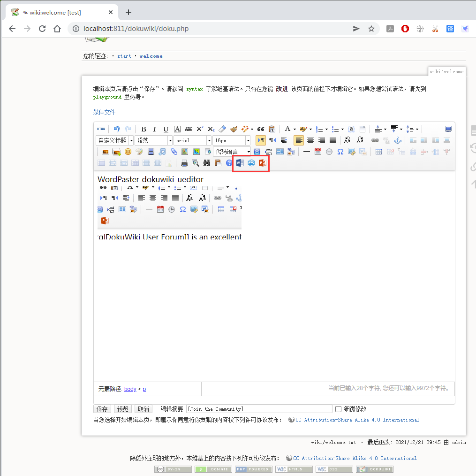The width and height of the screenshot is (476, 476).
Task: Toggle fullscreen editor mode
Action: click(448, 129)
